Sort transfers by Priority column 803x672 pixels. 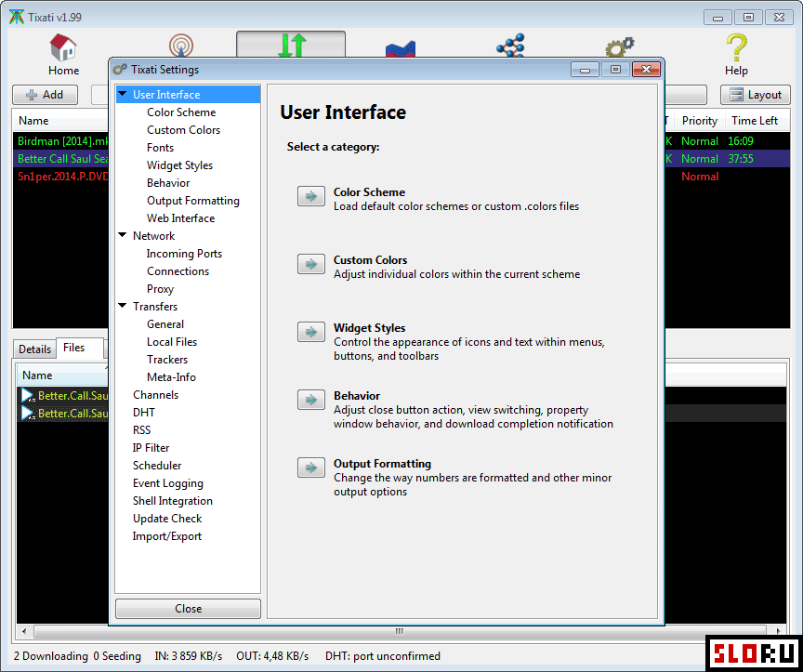[699, 121]
